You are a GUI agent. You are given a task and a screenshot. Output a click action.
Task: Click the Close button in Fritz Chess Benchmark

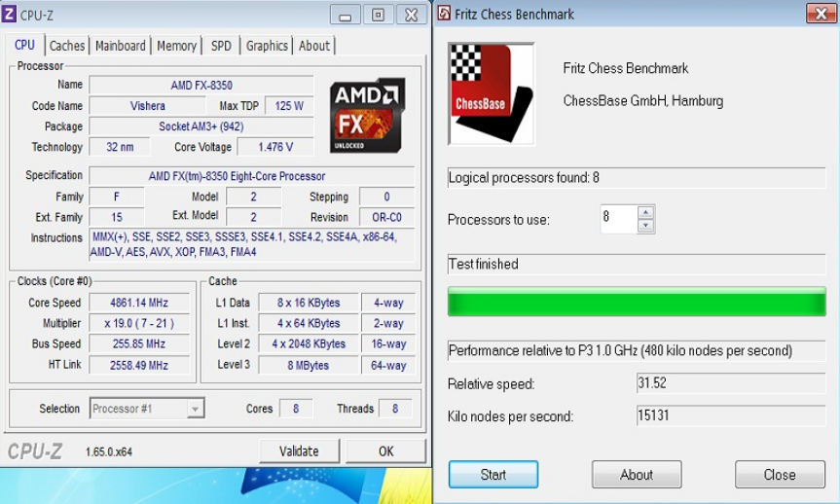point(780,475)
